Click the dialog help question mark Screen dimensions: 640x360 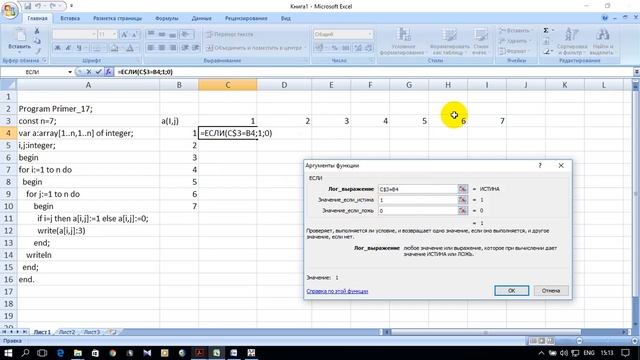point(540,165)
